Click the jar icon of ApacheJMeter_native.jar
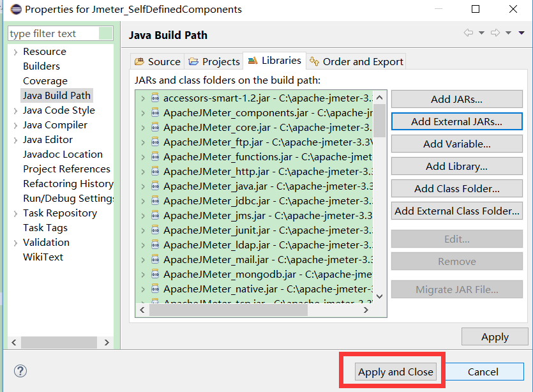 point(155,289)
